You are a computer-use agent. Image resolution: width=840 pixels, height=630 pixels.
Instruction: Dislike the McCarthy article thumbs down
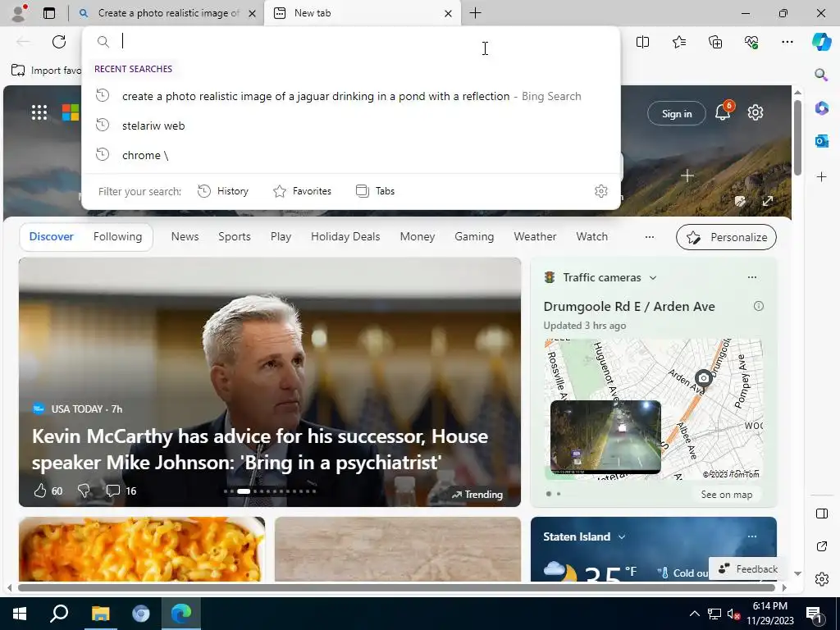pyautogui.click(x=84, y=491)
